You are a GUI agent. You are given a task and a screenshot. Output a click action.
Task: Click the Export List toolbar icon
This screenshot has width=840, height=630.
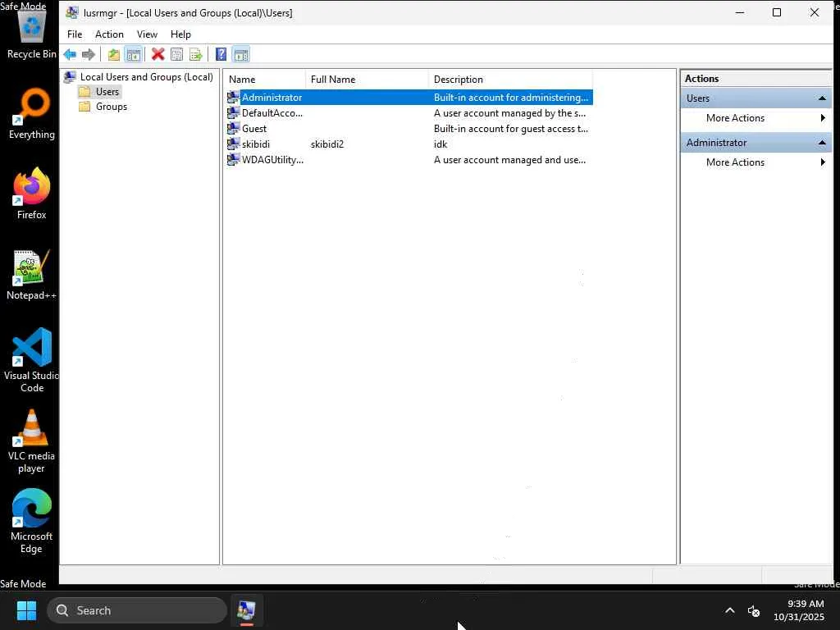click(x=196, y=54)
